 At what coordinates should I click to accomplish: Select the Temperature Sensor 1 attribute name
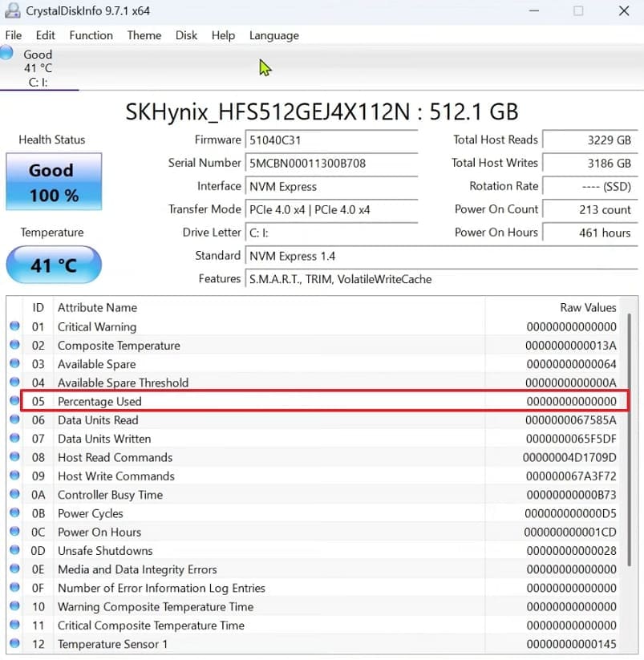(x=112, y=645)
